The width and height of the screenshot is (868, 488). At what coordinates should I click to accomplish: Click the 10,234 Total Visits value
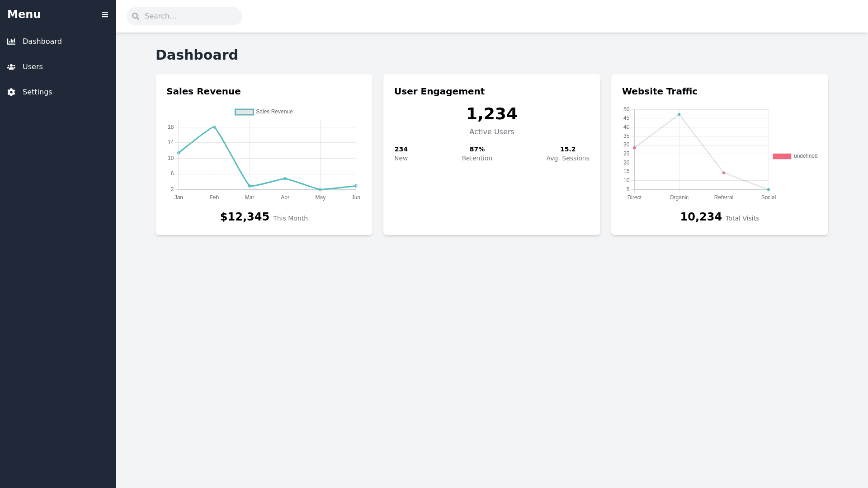pos(701,217)
